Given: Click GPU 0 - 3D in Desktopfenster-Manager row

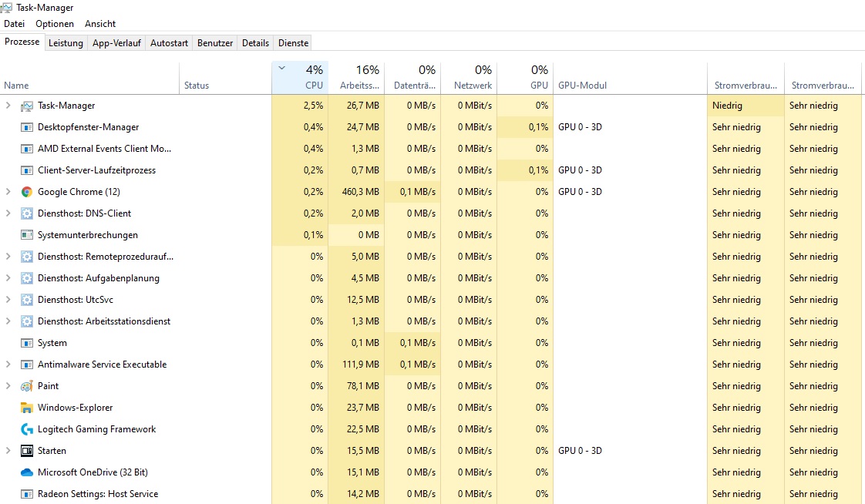Looking at the screenshot, I should [x=580, y=127].
